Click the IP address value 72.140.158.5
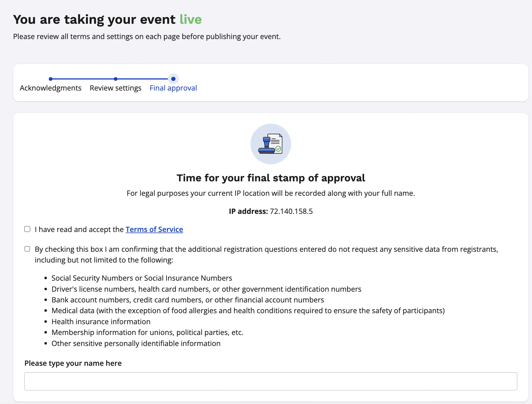The image size is (532, 404). tap(291, 211)
